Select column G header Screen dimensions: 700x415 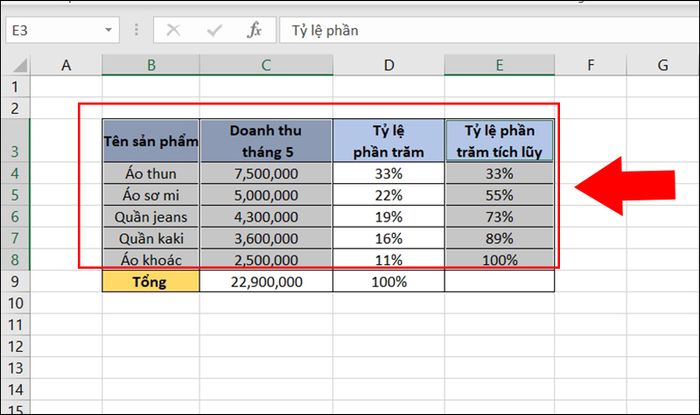click(663, 65)
